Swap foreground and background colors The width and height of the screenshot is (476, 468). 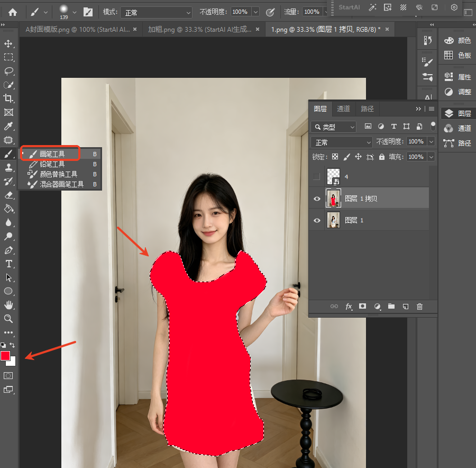(x=12, y=345)
